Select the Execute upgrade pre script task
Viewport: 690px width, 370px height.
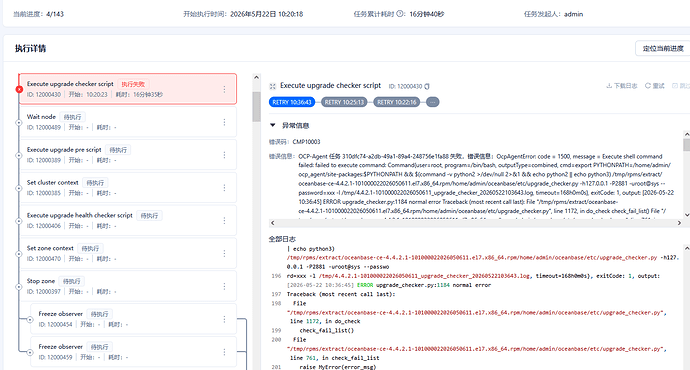pyautogui.click(x=128, y=155)
